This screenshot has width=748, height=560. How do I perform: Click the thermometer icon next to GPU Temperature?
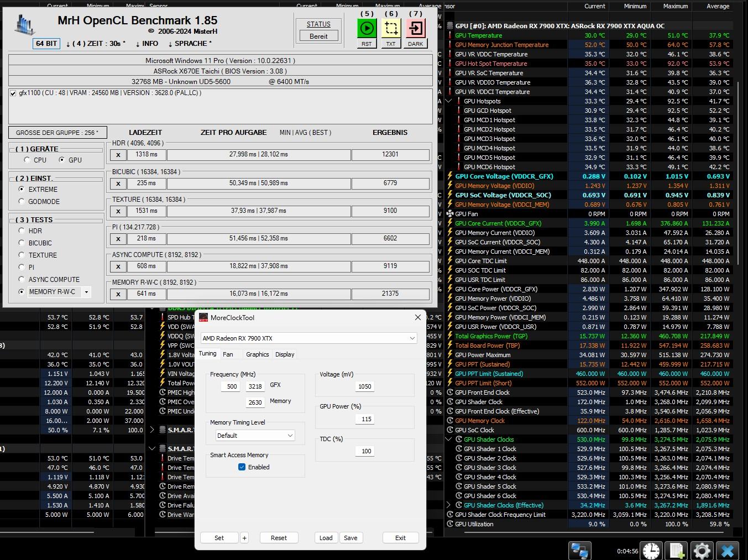click(x=450, y=35)
